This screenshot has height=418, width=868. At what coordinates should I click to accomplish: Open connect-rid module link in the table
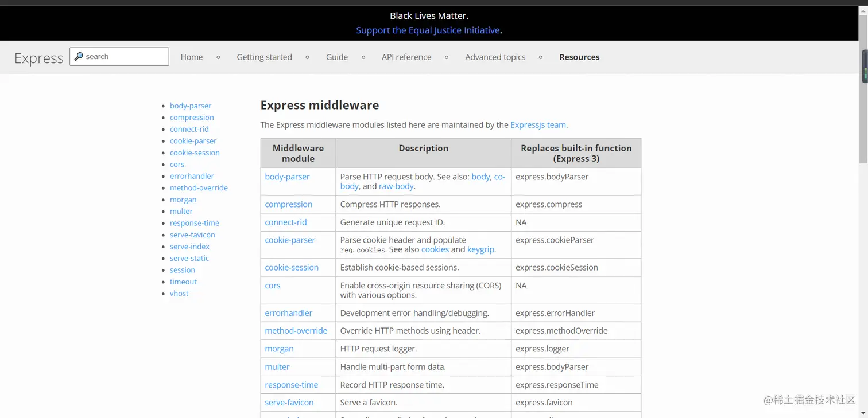coord(286,222)
